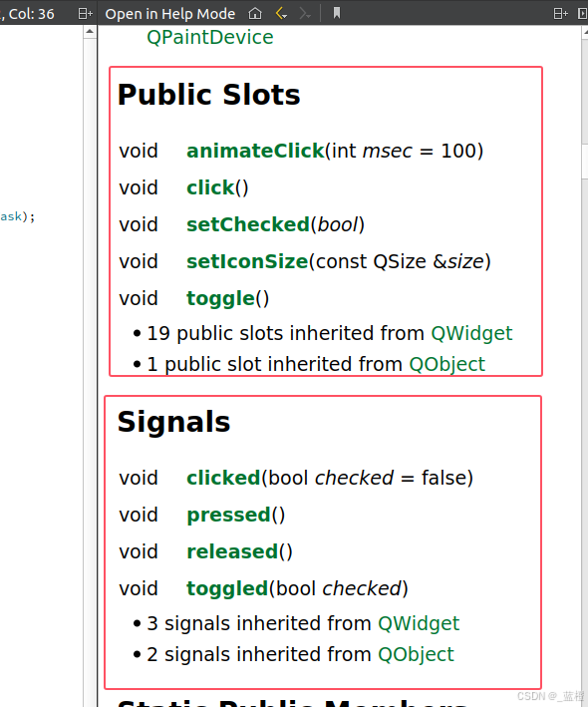This screenshot has width=588, height=707.
Task: Follow the pressed() signal link
Action: (x=228, y=515)
